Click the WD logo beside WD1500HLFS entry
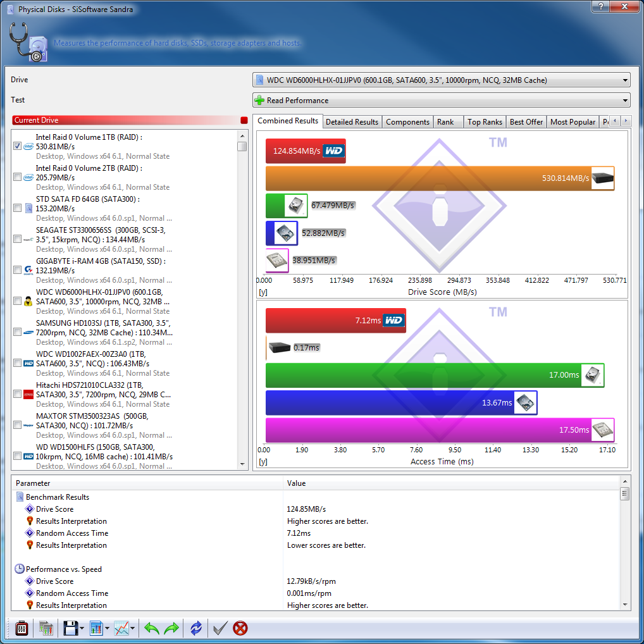 (x=28, y=456)
